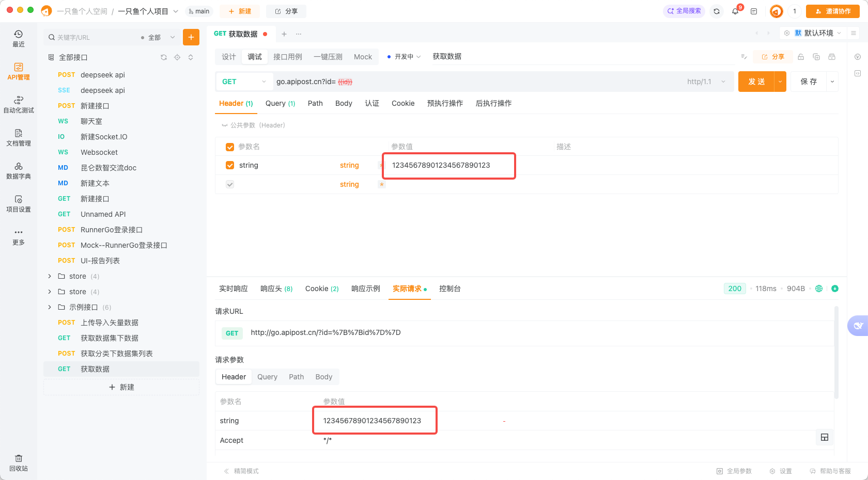Open the 默认环境 environment dropdown
This screenshot has width=868, height=480.
pyautogui.click(x=818, y=33)
